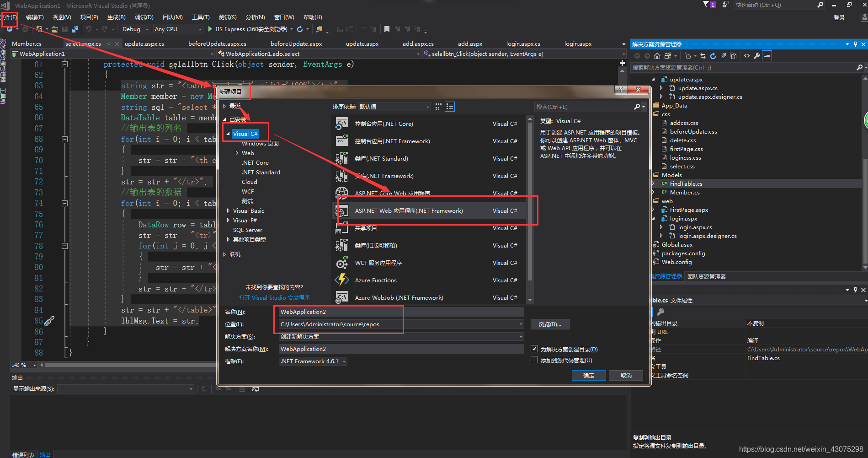The height and width of the screenshot is (458, 868).
Task: Click the Undo toolbar arrow
Action: [x=88, y=29]
